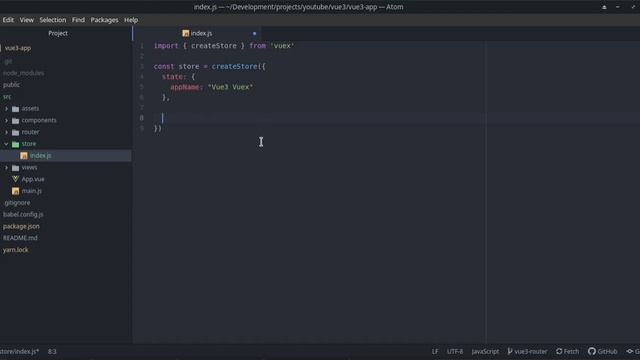Click line number 1 in the gutter
Image resolution: width=640 pixels, height=360 pixels.
(142, 46)
